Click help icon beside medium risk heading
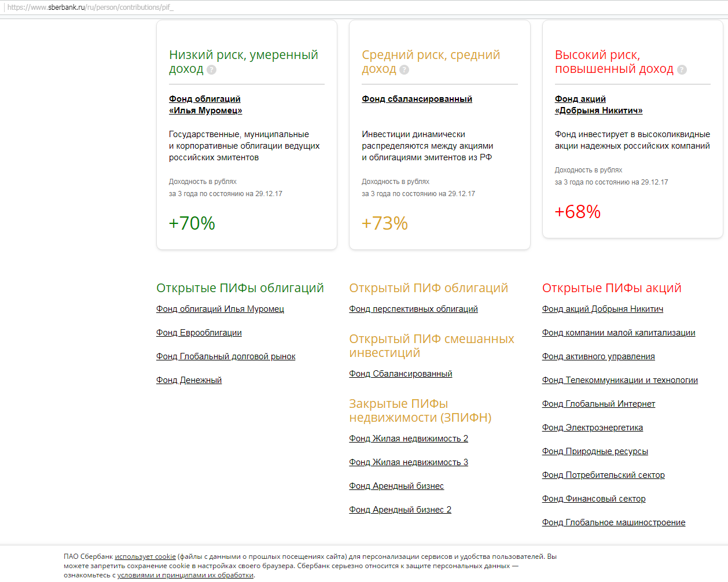Screen dimensions: 728x582 click(405, 70)
